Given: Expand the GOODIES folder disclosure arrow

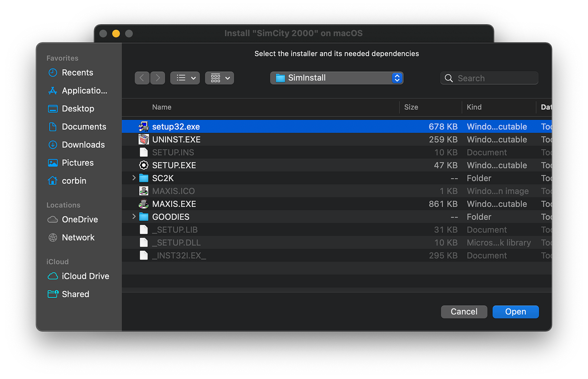Looking at the screenshot, I should (x=134, y=217).
